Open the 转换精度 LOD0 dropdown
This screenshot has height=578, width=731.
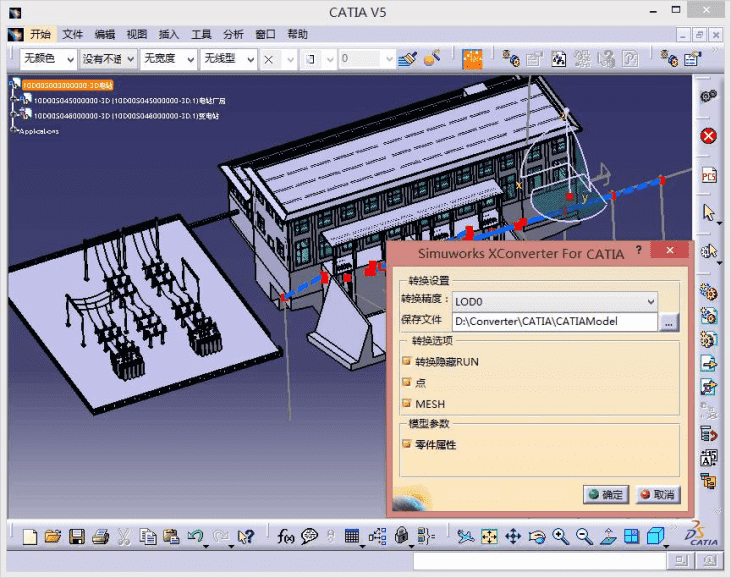click(555, 302)
